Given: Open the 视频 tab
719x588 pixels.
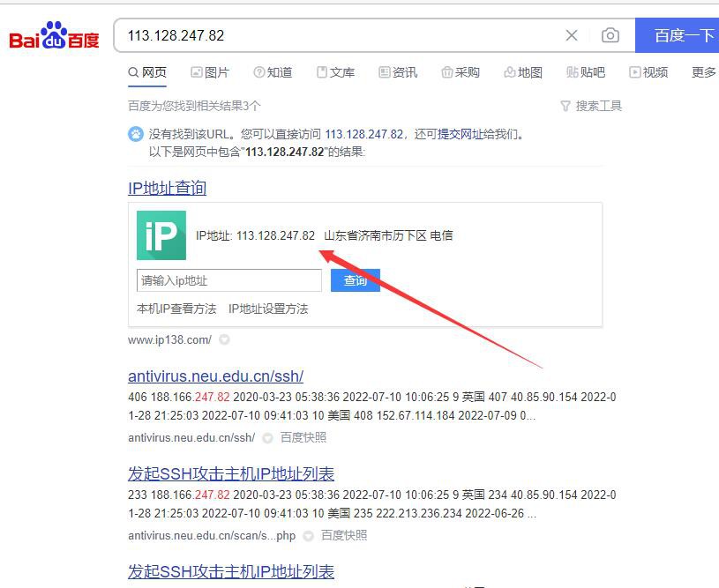Looking at the screenshot, I should click(648, 72).
